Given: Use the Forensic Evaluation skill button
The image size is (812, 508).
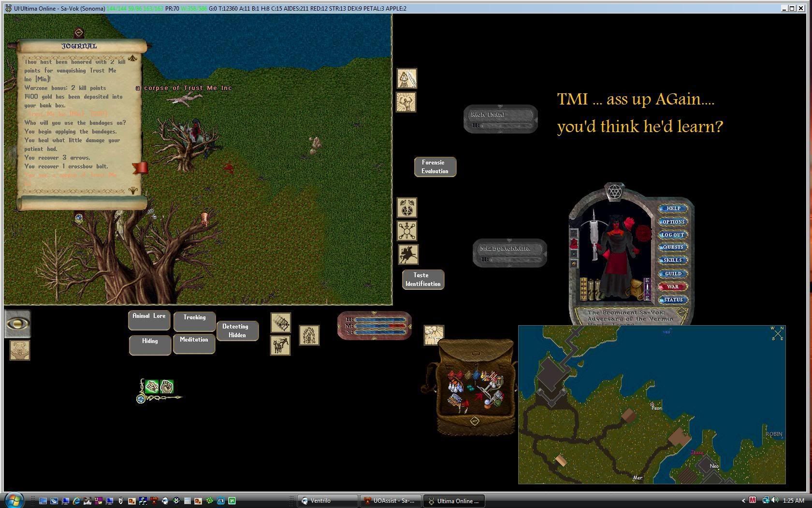Looking at the screenshot, I should click(435, 167).
